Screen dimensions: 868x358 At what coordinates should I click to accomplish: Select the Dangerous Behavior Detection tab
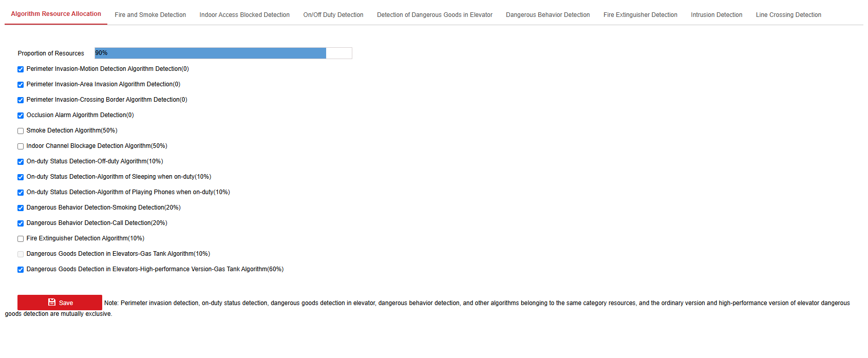tap(548, 15)
